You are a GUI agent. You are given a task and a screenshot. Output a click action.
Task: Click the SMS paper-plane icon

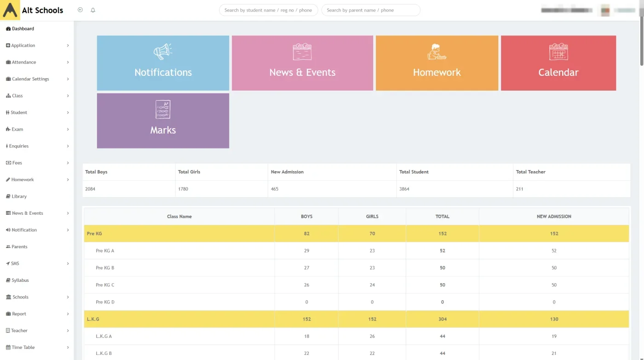[8, 263]
